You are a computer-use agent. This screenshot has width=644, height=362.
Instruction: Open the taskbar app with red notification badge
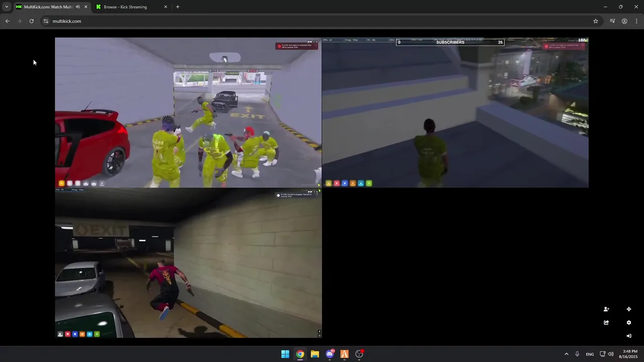coord(359,354)
